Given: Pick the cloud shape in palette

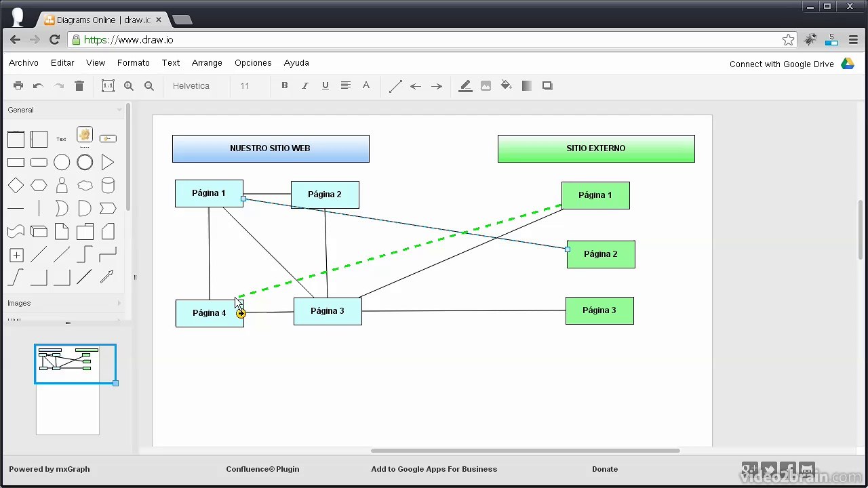Looking at the screenshot, I should [85, 186].
